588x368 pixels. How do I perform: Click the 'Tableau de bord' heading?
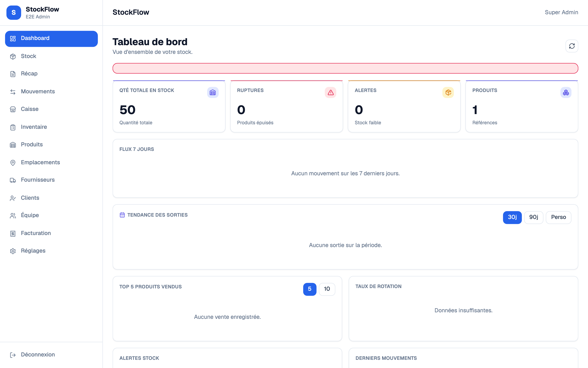pos(150,42)
